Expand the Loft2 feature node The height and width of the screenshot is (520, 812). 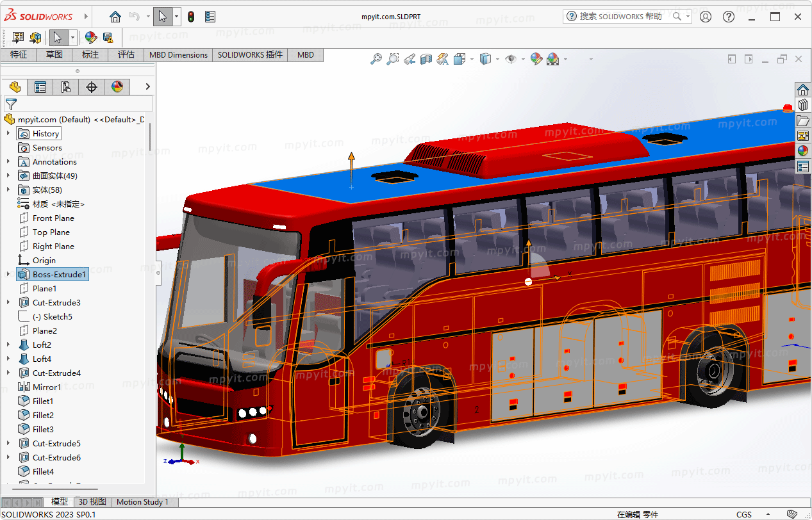[8, 345]
